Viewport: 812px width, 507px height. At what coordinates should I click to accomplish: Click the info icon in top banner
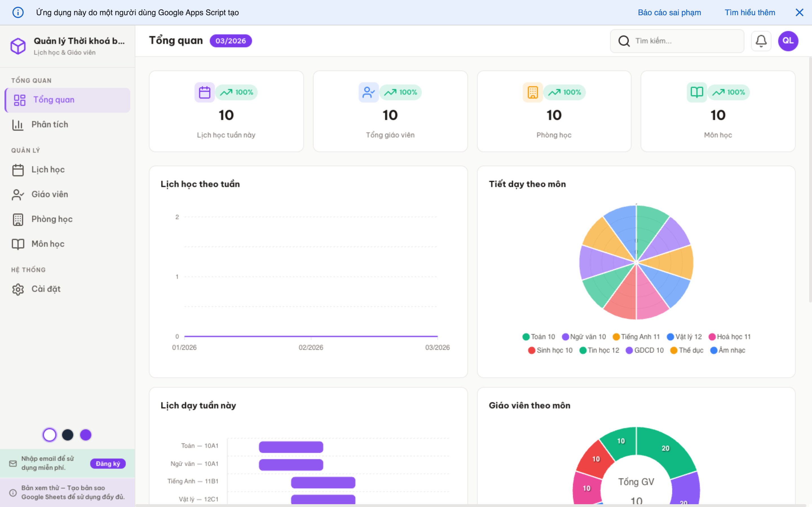18,12
